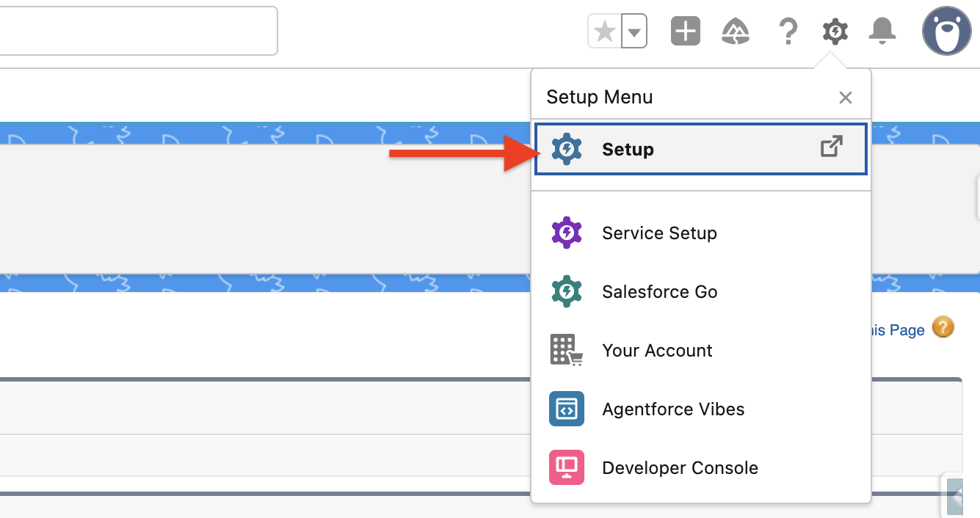Toggle the Setup gear icon in header
980x518 pixels.
point(835,32)
